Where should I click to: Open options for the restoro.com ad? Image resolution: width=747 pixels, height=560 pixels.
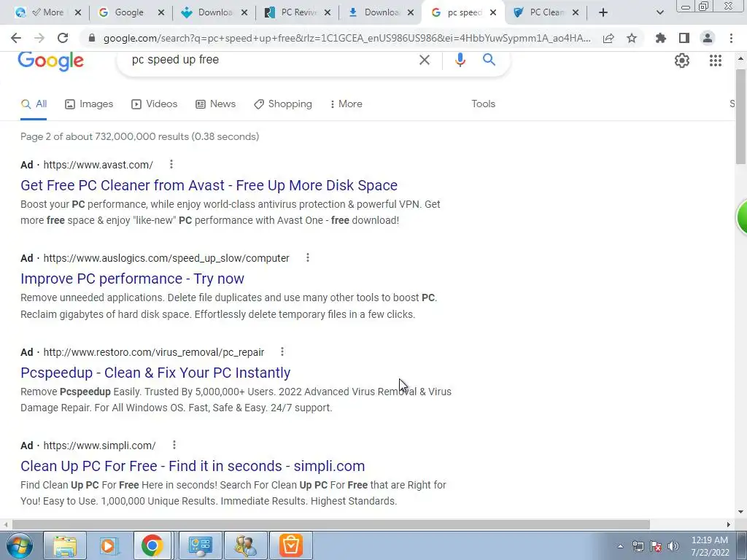(x=282, y=351)
